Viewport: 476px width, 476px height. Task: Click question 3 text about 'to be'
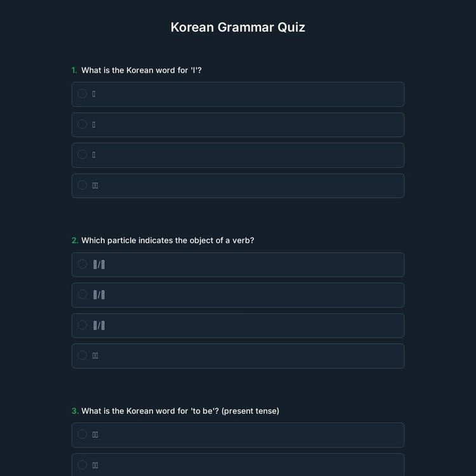pos(180,411)
